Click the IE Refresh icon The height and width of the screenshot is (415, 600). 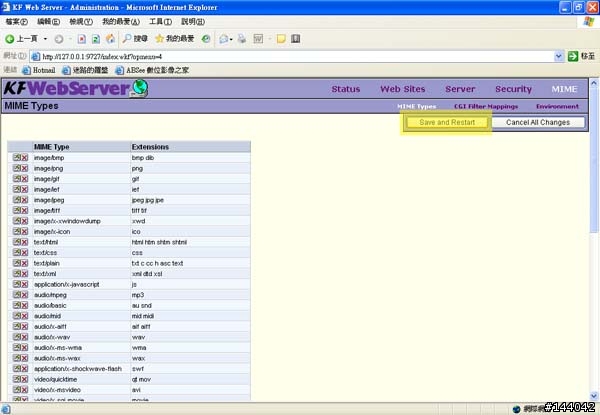pyautogui.click(x=96, y=39)
